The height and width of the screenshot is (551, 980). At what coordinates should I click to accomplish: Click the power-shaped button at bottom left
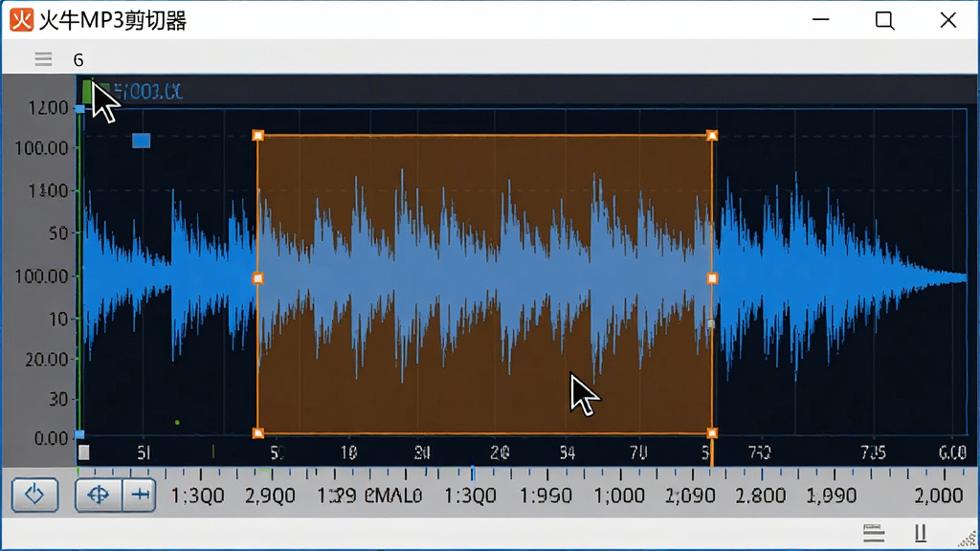(x=35, y=495)
